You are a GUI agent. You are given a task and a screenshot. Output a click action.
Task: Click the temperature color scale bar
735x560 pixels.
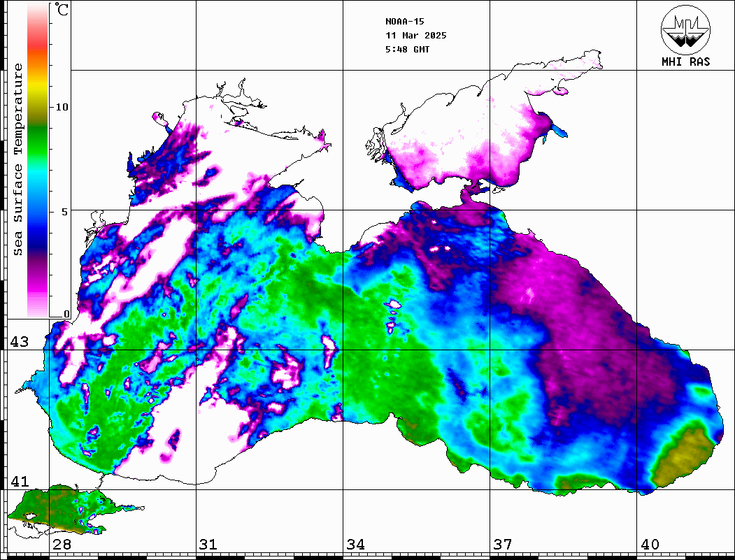[x=38, y=160]
